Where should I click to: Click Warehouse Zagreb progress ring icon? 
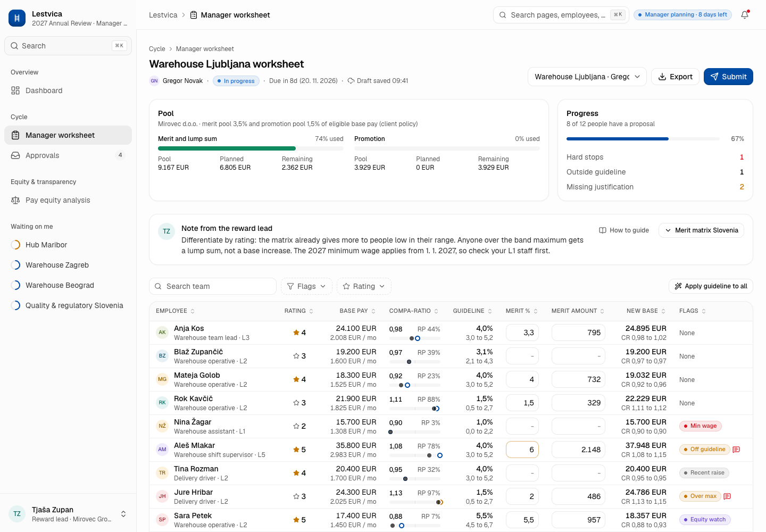coord(15,265)
